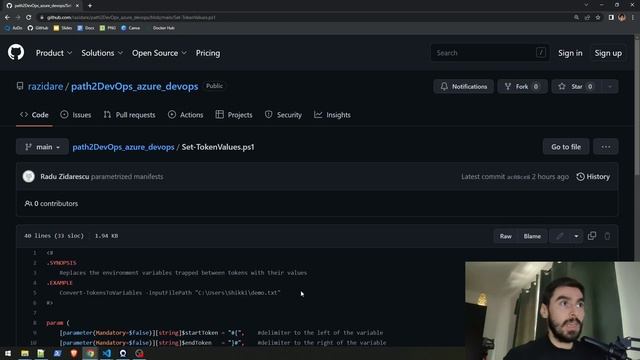Click the zoom magnifier icon in address bar
640x360 pixels.
pyautogui.click(x=576, y=18)
